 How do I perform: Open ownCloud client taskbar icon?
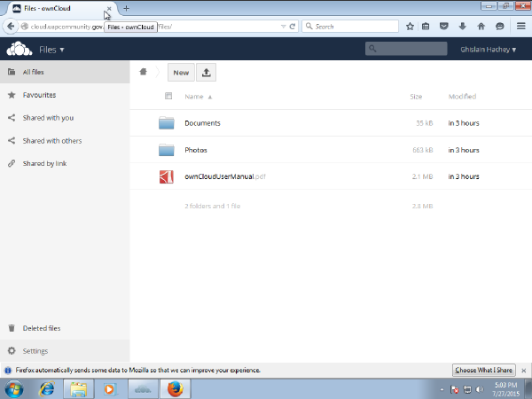click(143, 389)
